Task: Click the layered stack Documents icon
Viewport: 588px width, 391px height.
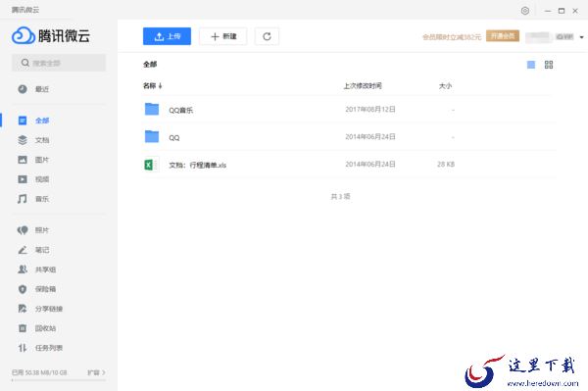Action: click(x=23, y=140)
